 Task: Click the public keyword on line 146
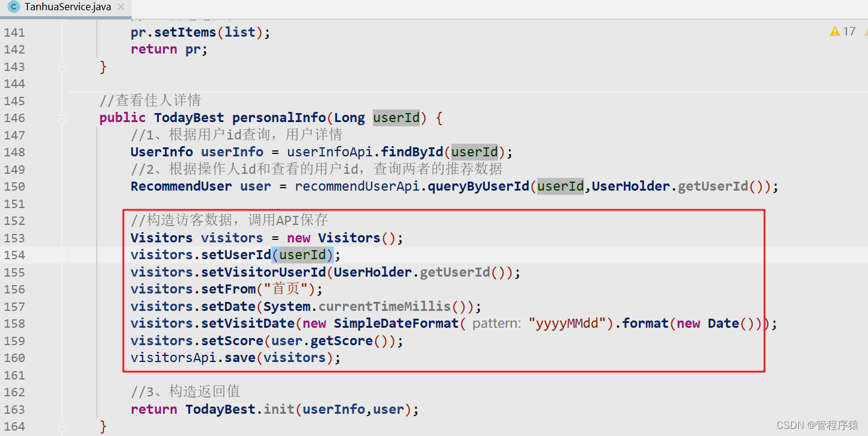coord(123,118)
